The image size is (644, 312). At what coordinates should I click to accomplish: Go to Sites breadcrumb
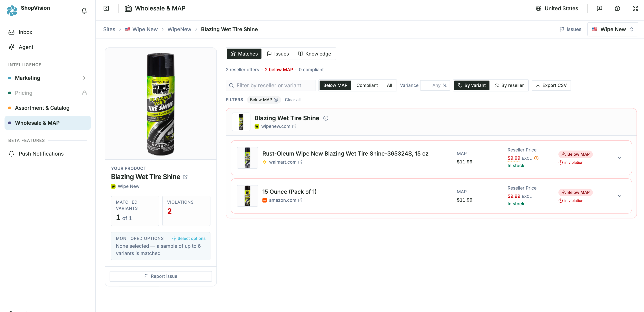coord(109,29)
